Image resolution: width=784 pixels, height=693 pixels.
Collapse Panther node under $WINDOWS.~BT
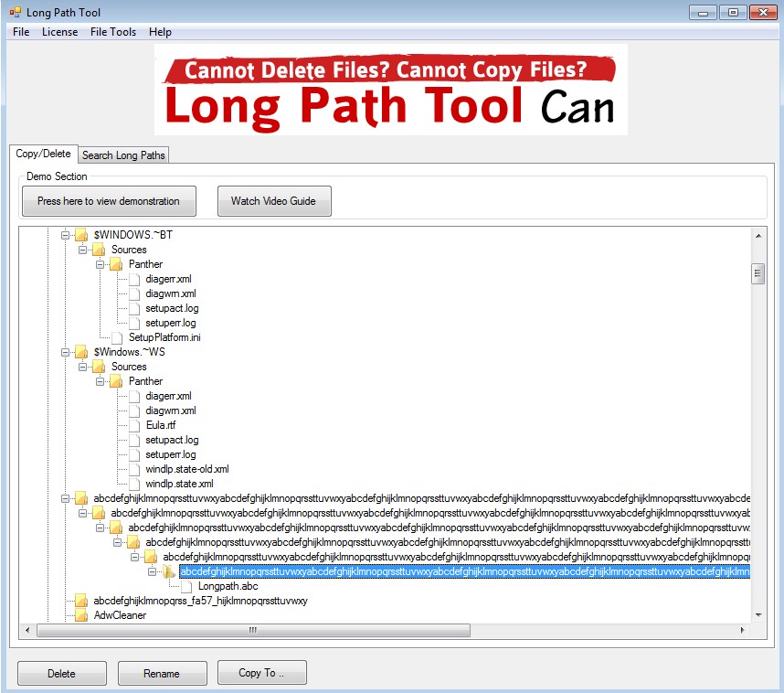coord(100,263)
